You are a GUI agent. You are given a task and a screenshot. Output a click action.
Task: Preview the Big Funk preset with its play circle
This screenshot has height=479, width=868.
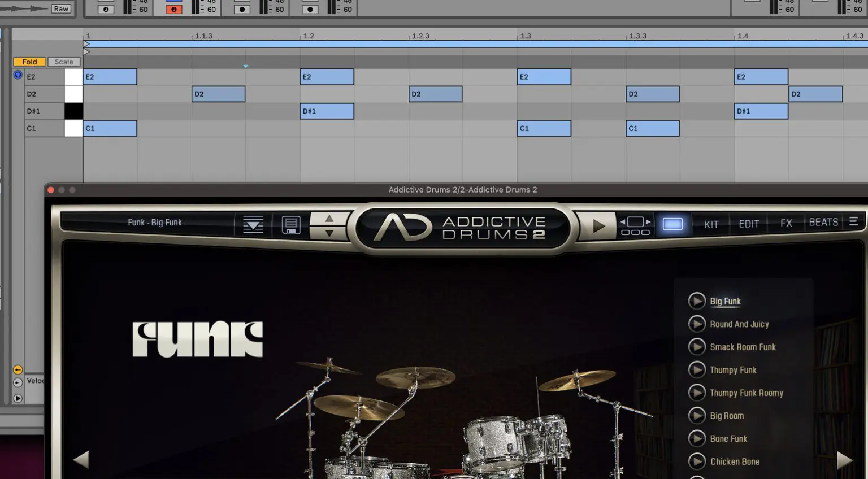[697, 301]
